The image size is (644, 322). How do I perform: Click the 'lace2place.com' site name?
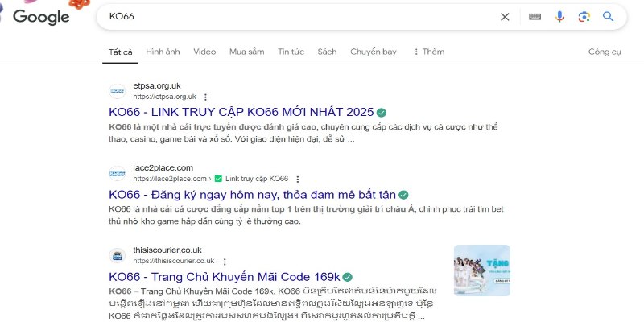click(163, 168)
